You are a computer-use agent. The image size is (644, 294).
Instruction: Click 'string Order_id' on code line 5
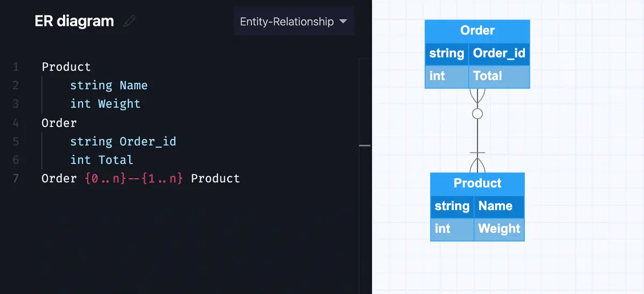pos(123,141)
